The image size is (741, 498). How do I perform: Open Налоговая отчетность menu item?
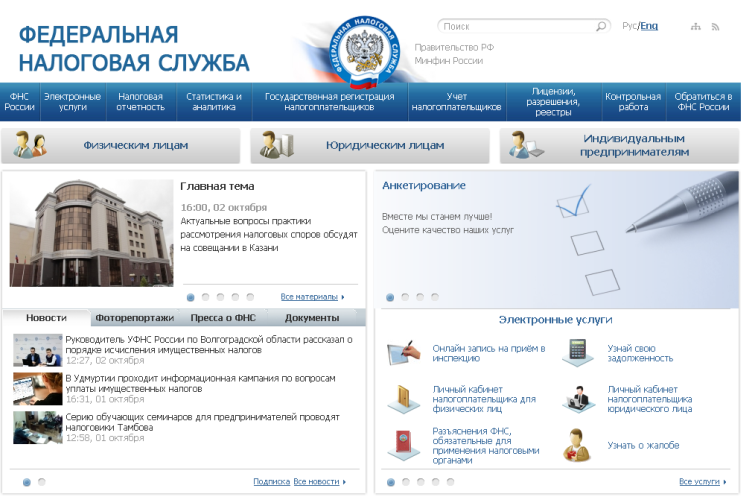[x=141, y=102]
